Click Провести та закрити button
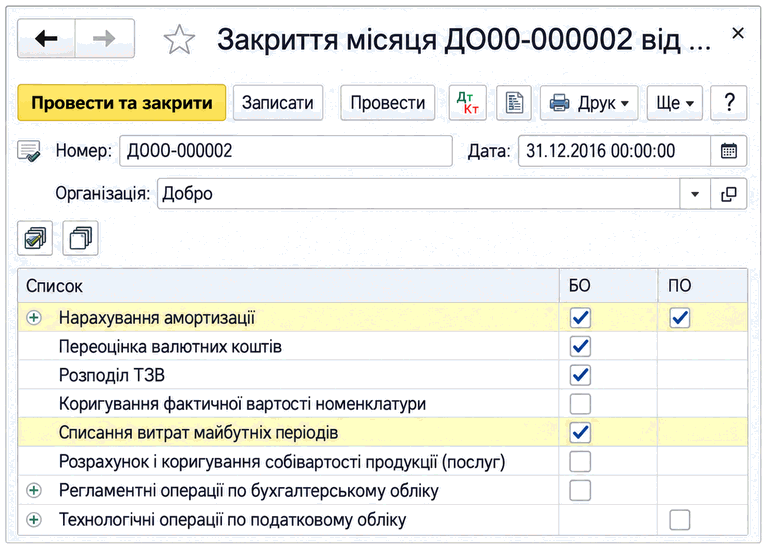The image size is (767, 549). (x=122, y=103)
